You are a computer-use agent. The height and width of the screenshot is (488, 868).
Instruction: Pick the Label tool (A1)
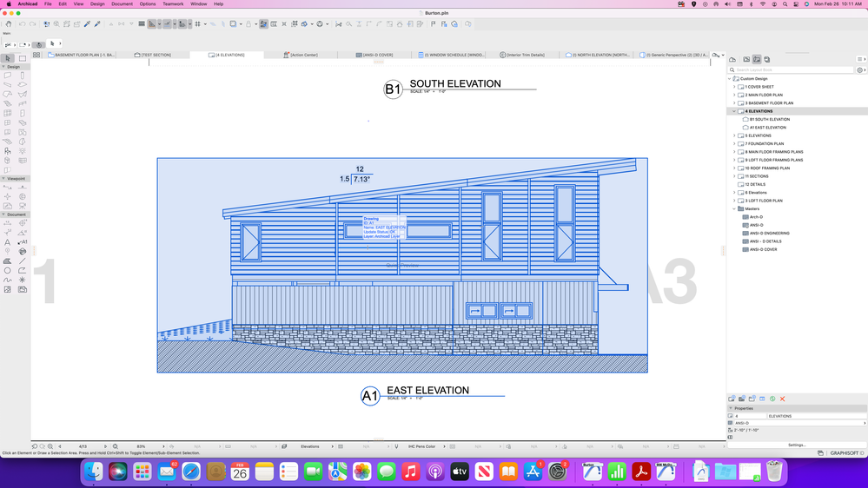click(22, 242)
